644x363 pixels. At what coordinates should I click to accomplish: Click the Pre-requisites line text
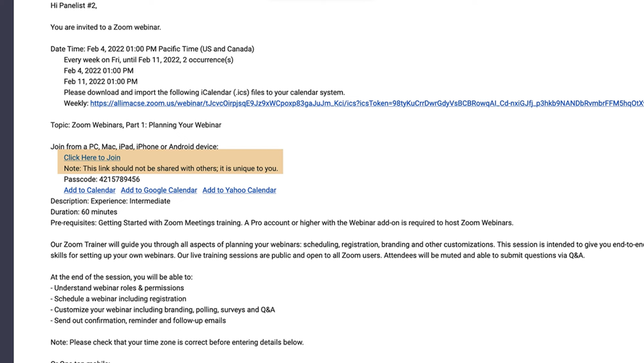(282, 223)
